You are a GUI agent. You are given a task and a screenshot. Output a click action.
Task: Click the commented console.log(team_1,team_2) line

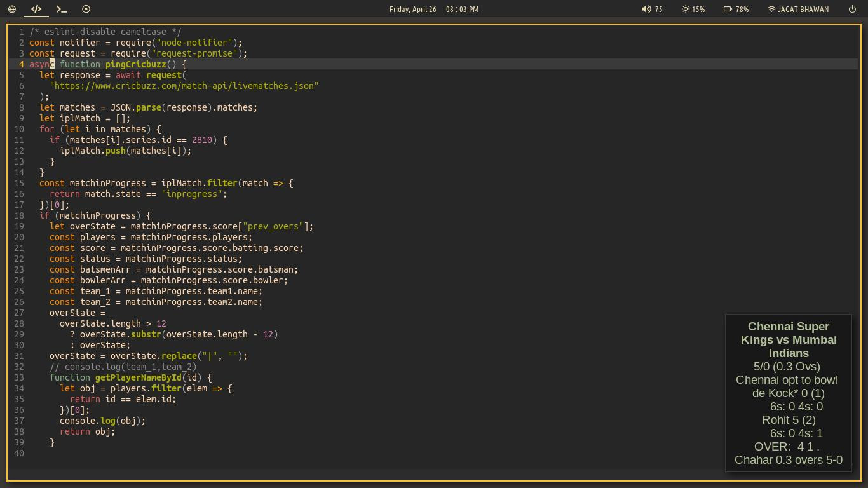point(123,367)
